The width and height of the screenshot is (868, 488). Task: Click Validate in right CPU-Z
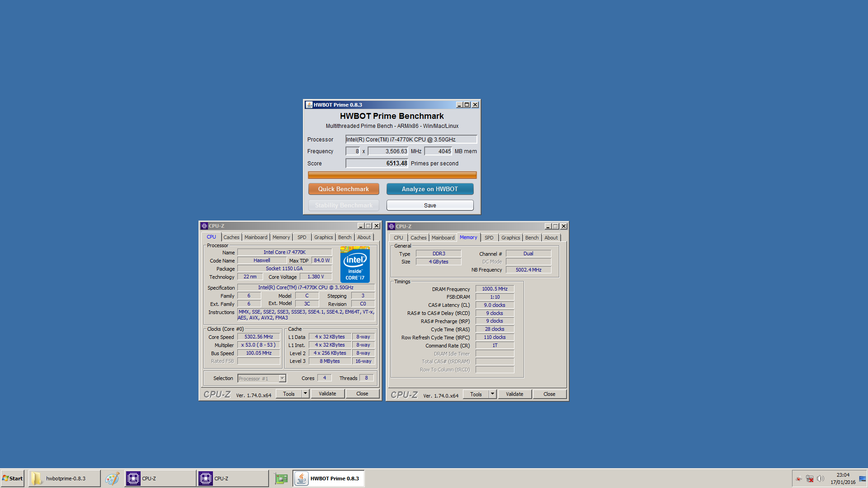click(514, 394)
